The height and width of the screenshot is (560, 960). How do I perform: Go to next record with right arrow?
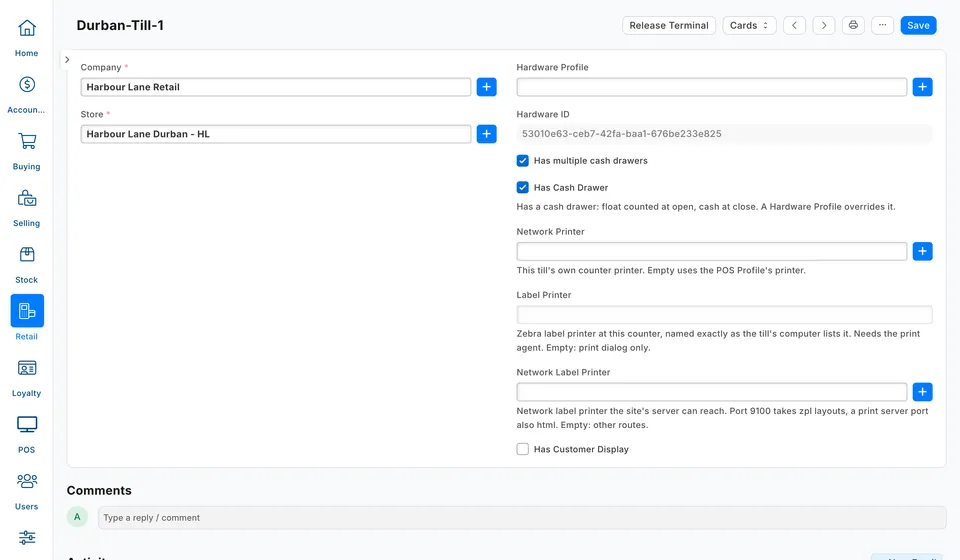823,25
